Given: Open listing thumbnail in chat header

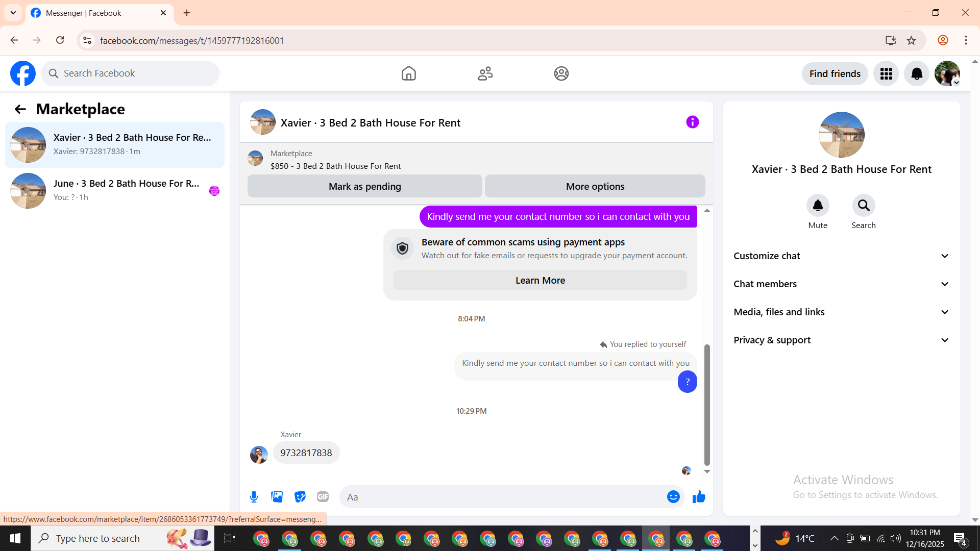Looking at the screenshot, I should (263, 122).
